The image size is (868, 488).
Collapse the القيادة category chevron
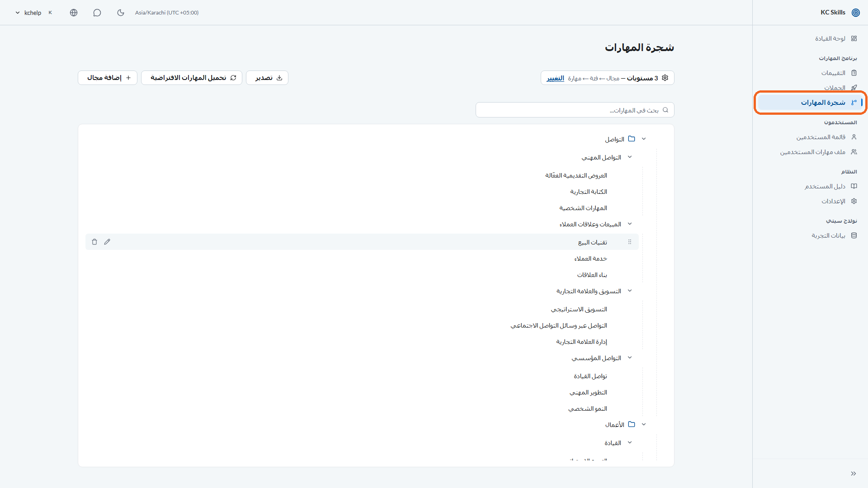click(x=630, y=443)
